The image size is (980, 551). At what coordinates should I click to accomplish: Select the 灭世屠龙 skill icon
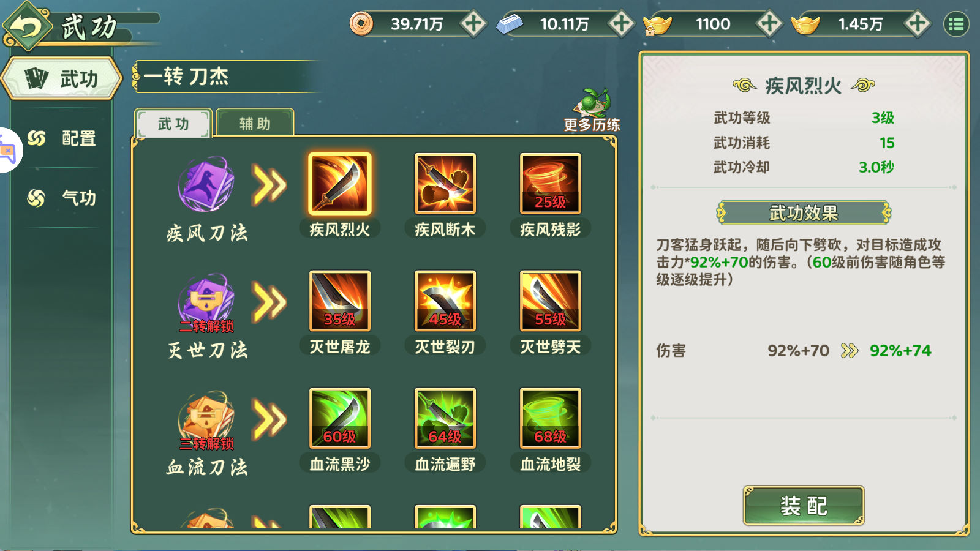pos(340,301)
